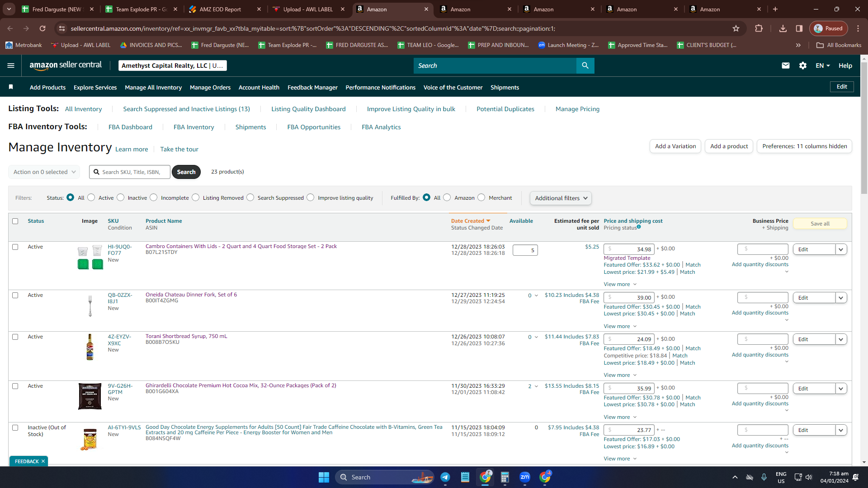Open Account Health menu item

[x=259, y=87]
